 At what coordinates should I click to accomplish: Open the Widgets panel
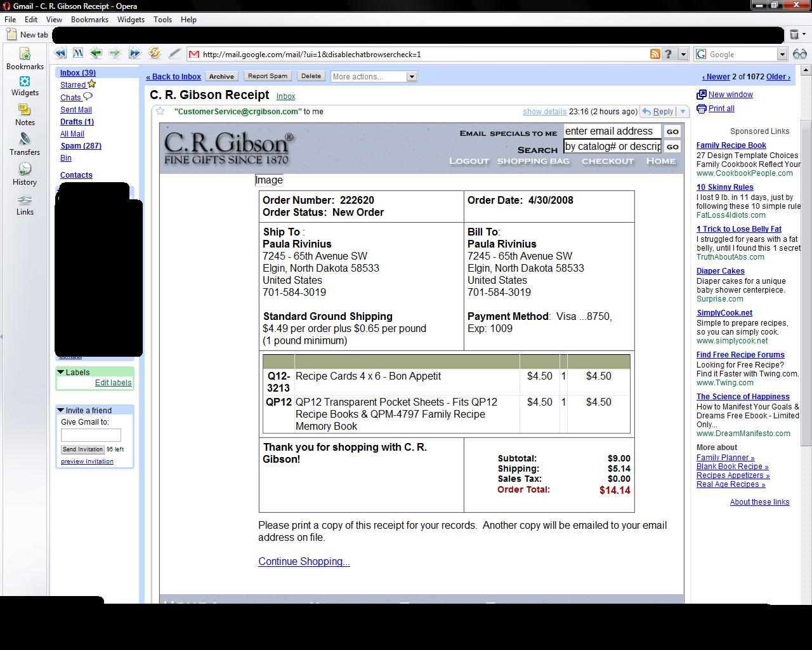click(x=25, y=86)
